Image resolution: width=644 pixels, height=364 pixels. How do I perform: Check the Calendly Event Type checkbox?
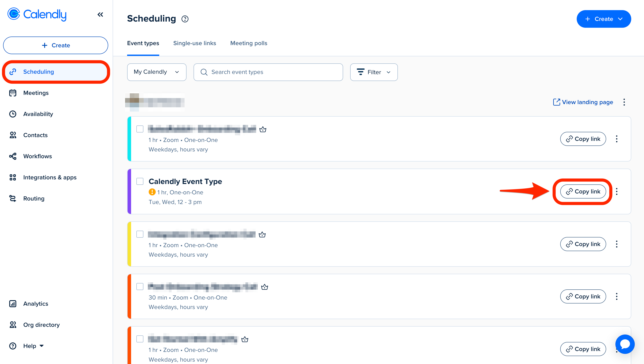140,181
